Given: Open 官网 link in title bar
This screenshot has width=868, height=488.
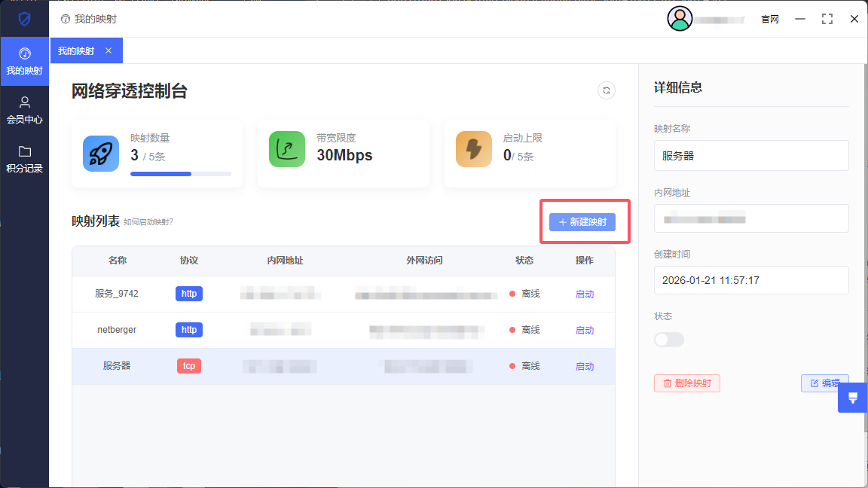Looking at the screenshot, I should 769,20.
